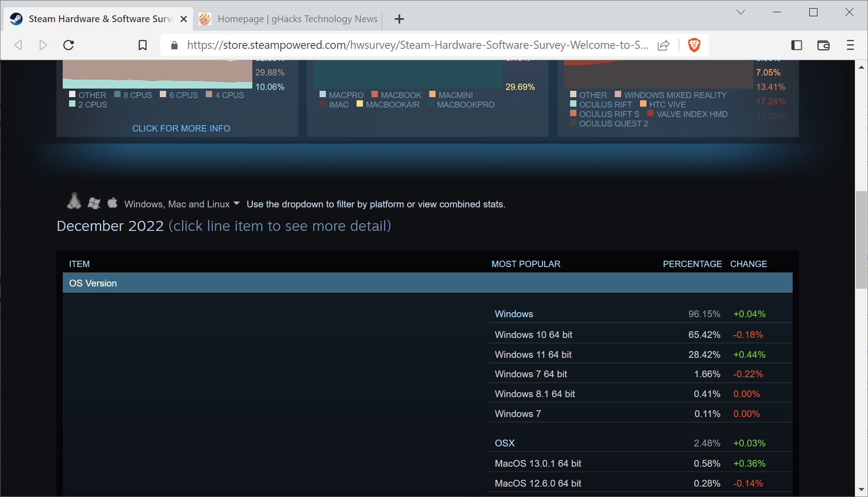Click the Brave browser lion shield icon
The image size is (868, 497).
[x=694, y=45]
